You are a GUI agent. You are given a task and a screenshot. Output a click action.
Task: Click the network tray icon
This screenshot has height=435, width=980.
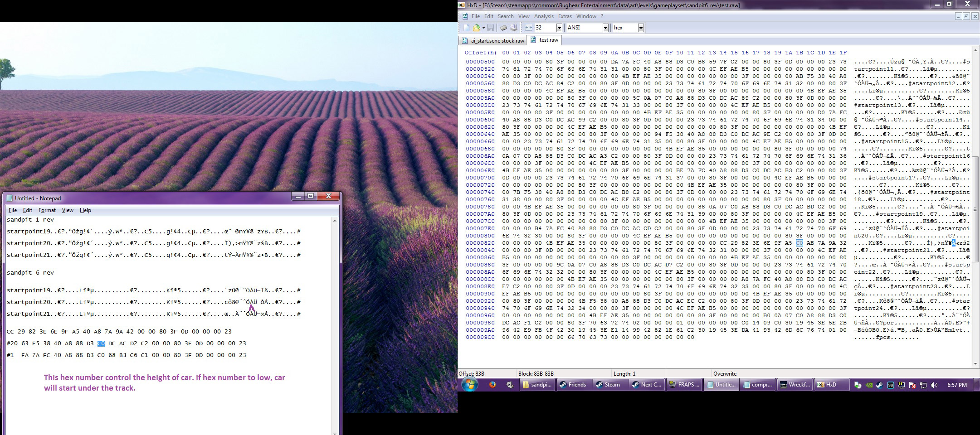tap(923, 385)
